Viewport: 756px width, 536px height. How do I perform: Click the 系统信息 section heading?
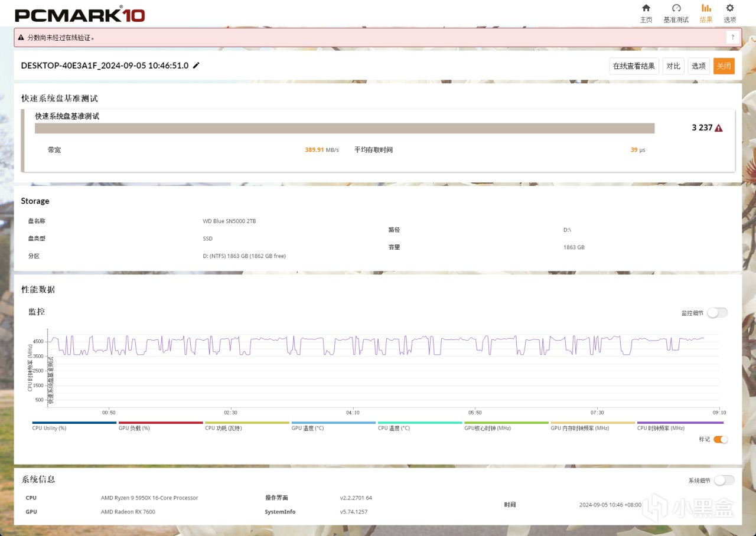click(x=38, y=479)
